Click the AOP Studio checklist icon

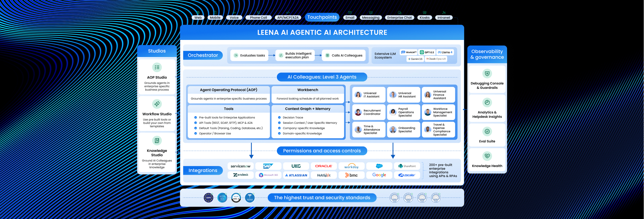tap(157, 67)
